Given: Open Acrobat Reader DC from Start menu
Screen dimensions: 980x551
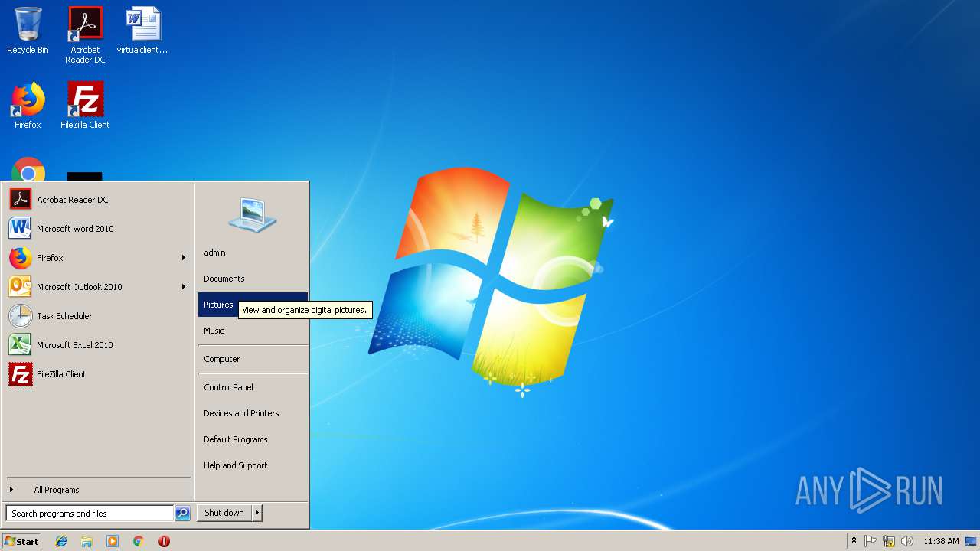Looking at the screenshot, I should [97, 200].
